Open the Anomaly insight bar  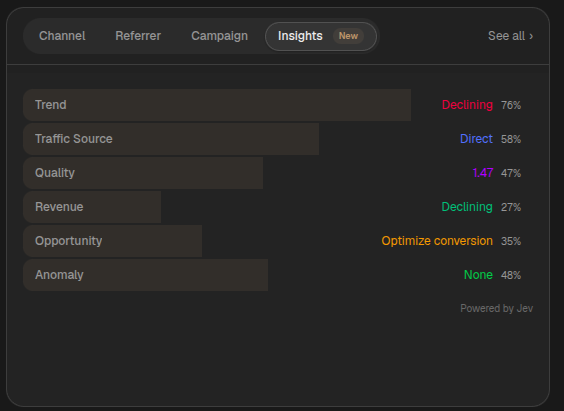click(146, 275)
